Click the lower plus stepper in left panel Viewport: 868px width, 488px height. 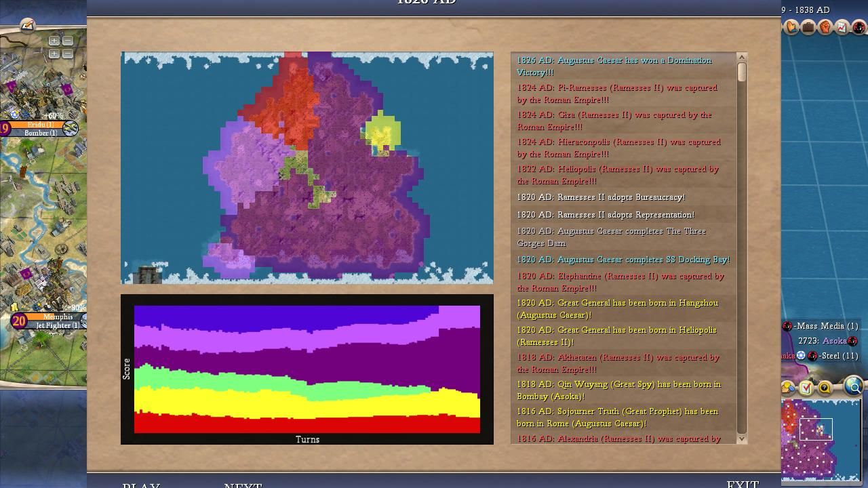54,54
